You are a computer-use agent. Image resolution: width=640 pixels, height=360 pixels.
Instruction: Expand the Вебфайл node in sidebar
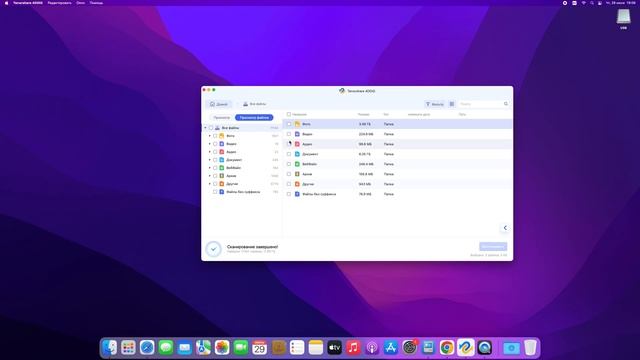click(210, 168)
